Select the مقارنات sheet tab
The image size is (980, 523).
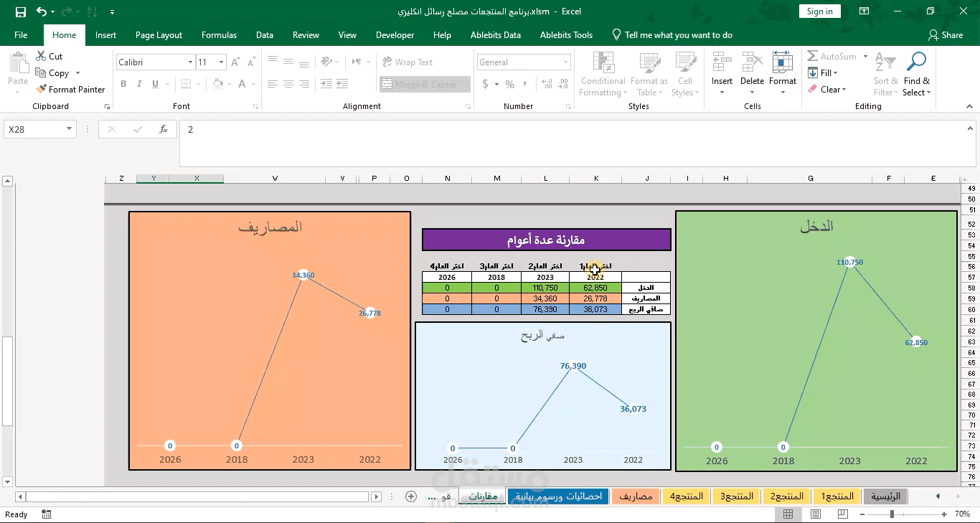(x=483, y=496)
